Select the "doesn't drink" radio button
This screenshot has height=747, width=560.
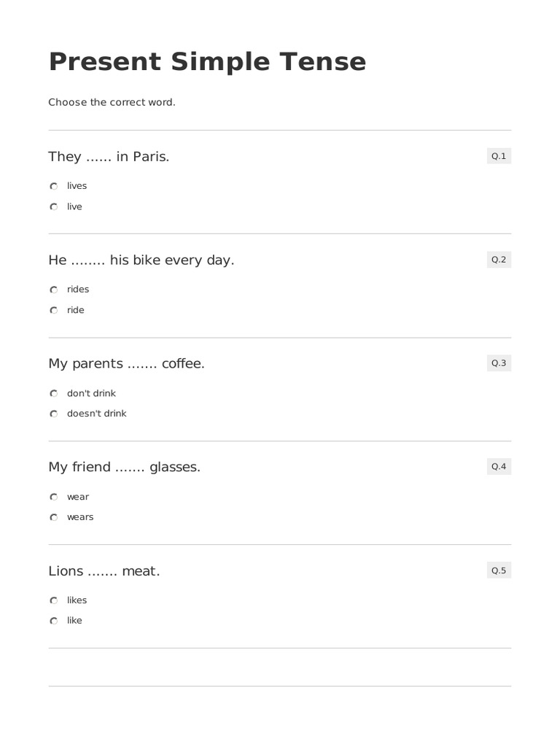(x=54, y=414)
